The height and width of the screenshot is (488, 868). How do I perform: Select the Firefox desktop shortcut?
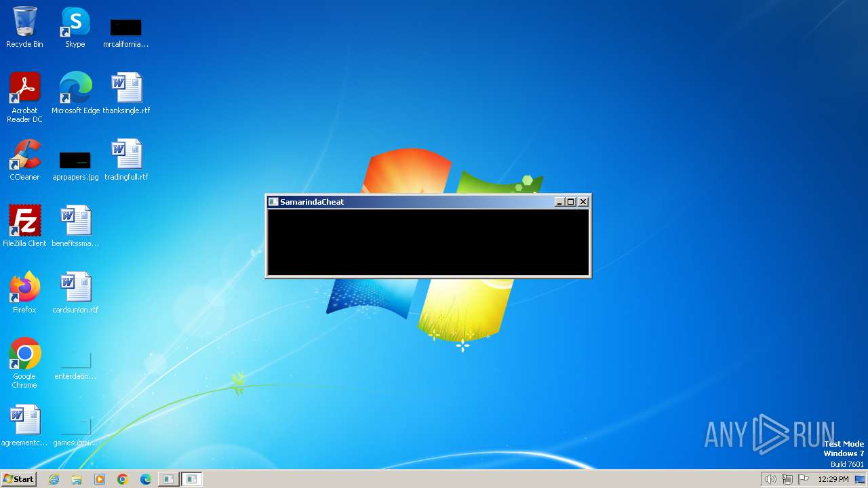click(24, 292)
